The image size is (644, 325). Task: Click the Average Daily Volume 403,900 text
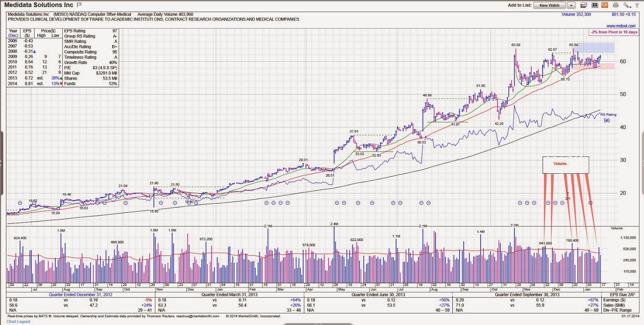[165, 14]
